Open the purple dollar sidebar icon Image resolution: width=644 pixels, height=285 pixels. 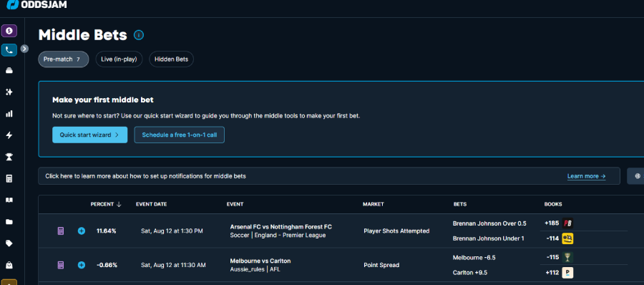[9, 31]
